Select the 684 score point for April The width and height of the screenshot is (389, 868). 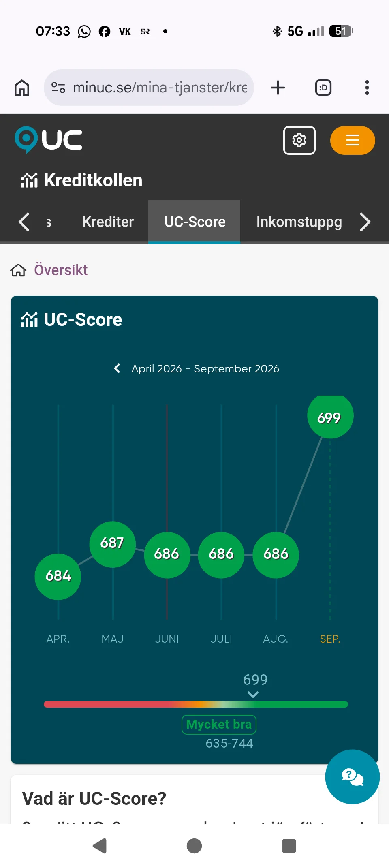(x=58, y=576)
